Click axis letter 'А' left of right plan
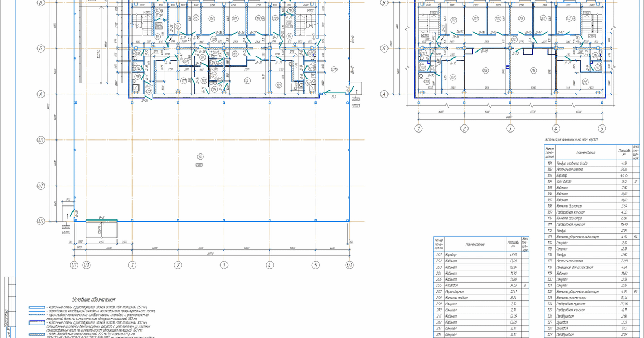Screen dimensions: 644x338 click(x=384, y=94)
